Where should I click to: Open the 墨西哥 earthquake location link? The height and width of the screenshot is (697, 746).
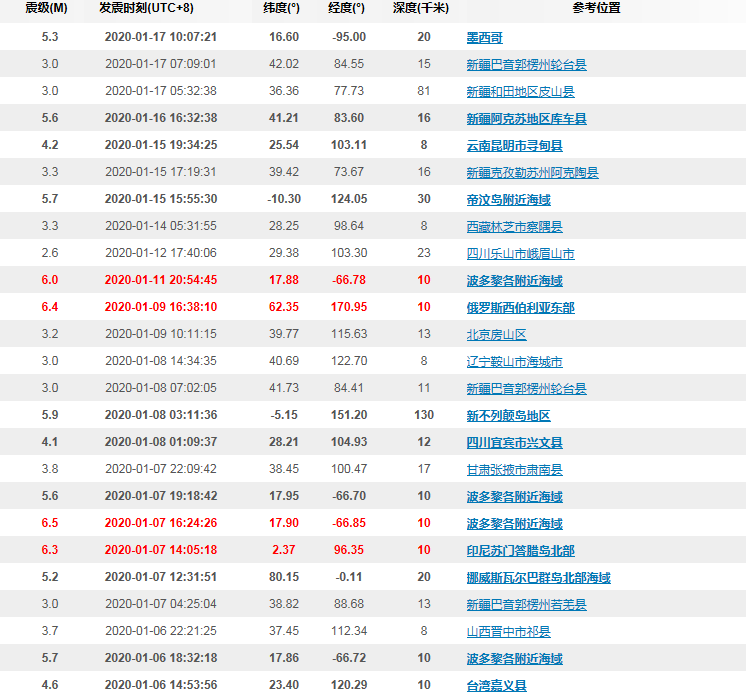485,37
